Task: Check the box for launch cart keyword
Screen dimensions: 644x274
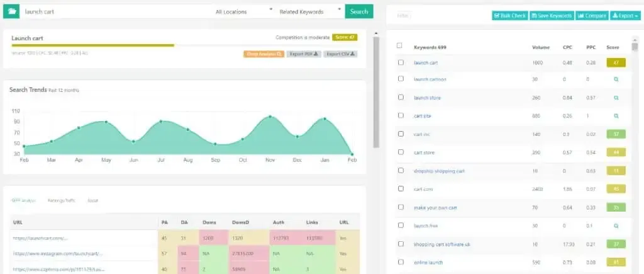Action: click(401, 62)
